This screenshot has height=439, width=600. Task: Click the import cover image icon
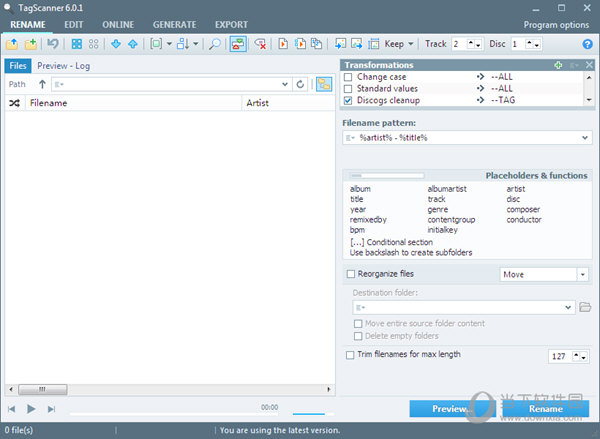coord(340,44)
